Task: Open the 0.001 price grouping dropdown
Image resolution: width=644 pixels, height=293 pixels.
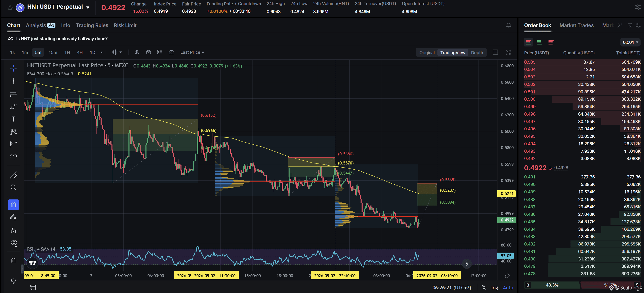Action: (x=630, y=42)
